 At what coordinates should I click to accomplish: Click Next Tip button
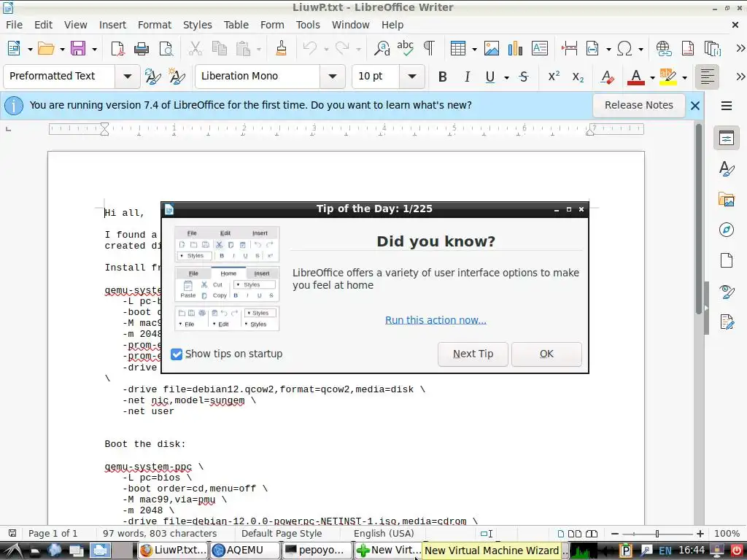click(473, 354)
